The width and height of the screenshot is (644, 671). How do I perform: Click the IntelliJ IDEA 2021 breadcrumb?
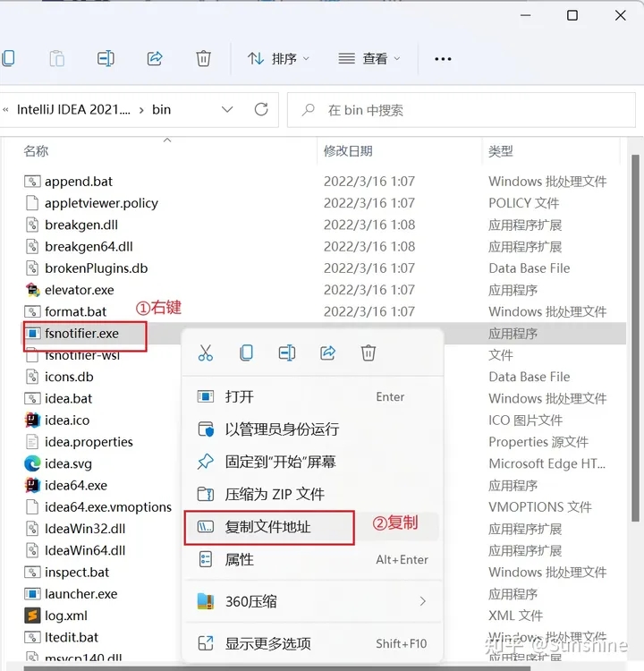point(73,109)
